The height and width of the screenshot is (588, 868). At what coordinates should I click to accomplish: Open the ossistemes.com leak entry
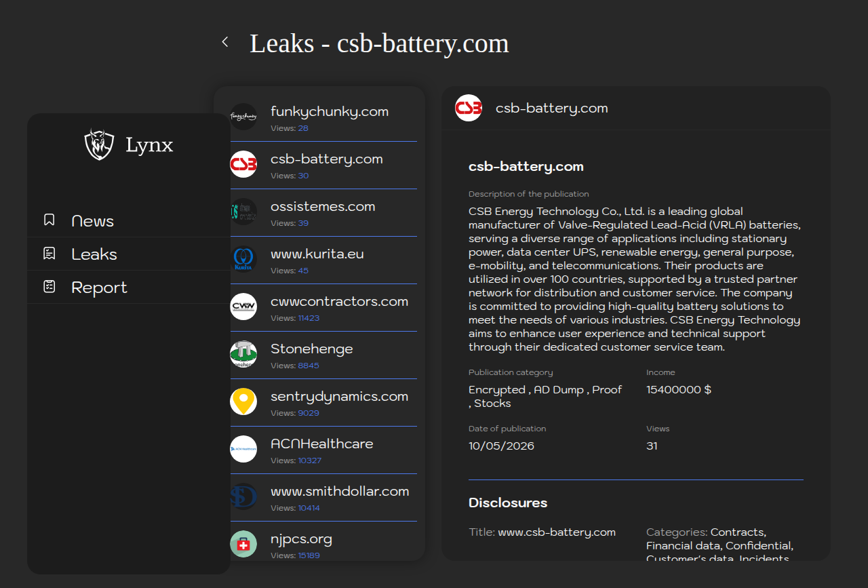(319, 213)
